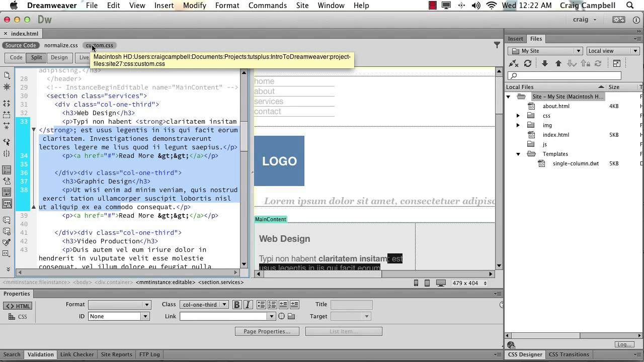Collapse the full tag using the code toolbar
Screen dimensions: 644x362
(7, 104)
